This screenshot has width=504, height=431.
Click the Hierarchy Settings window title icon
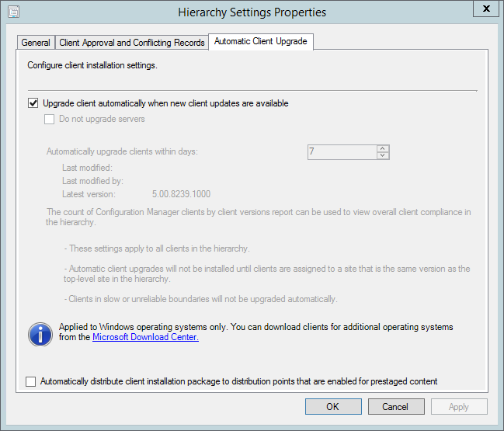[14, 12]
